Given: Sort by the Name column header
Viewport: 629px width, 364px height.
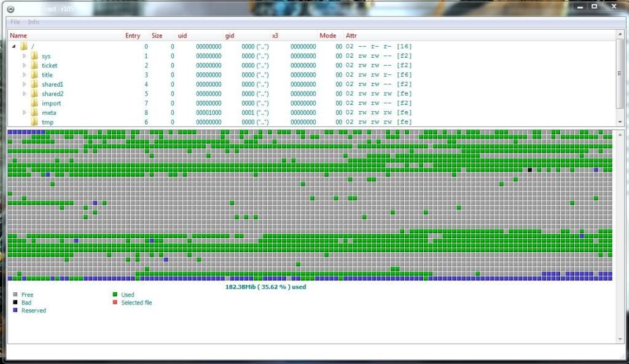Looking at the screenshot, I should (x=18, y=36).
